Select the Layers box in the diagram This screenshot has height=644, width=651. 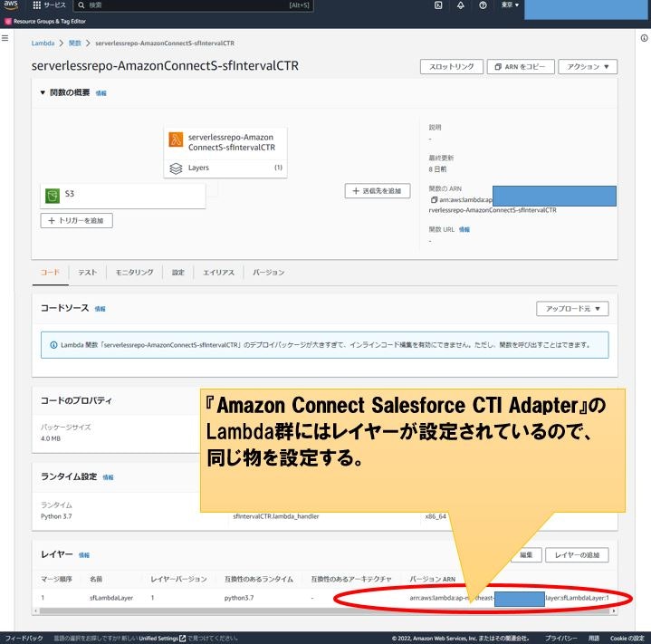click(x=225, y=168)
